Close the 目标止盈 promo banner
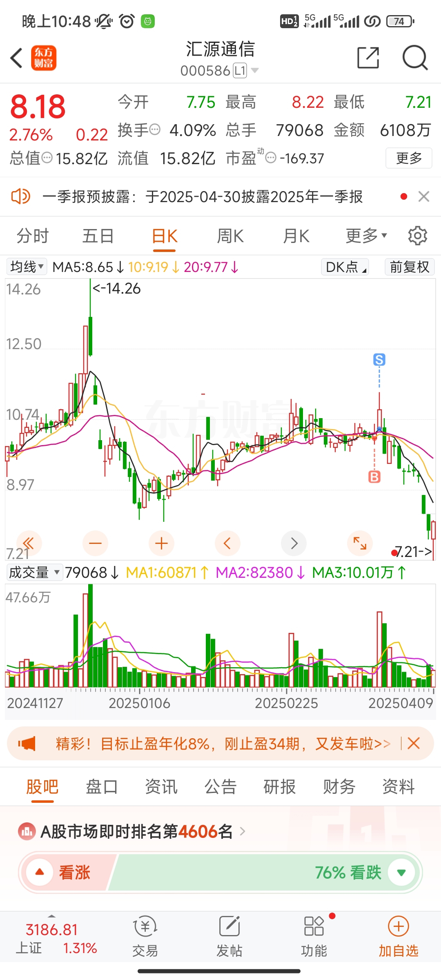 (x=414, y=743)
